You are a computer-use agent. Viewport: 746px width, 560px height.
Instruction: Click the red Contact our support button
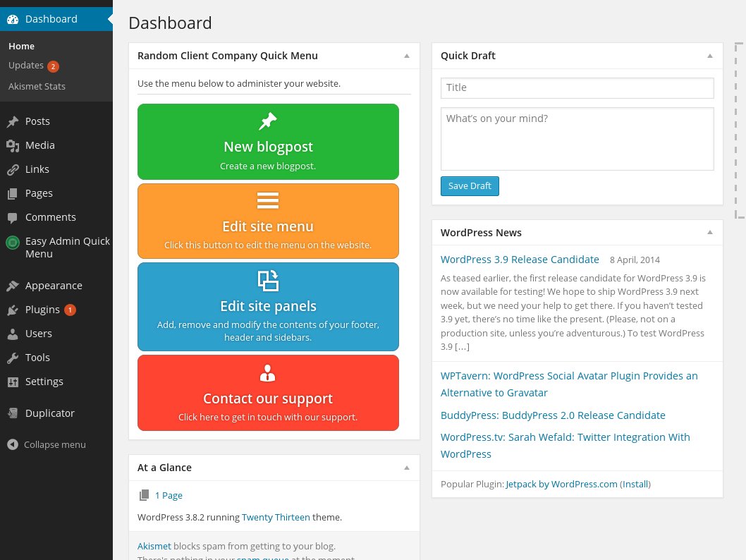268,393
